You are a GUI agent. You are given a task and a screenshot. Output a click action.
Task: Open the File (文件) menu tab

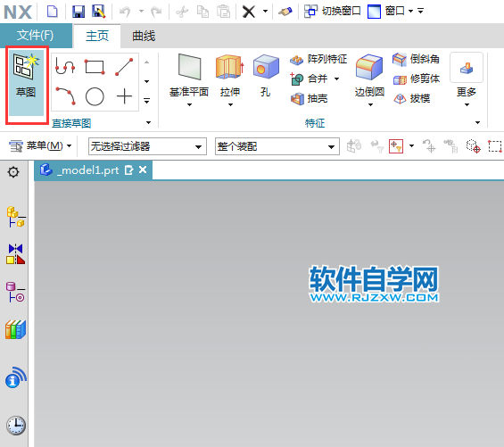[x=36, y=35]
